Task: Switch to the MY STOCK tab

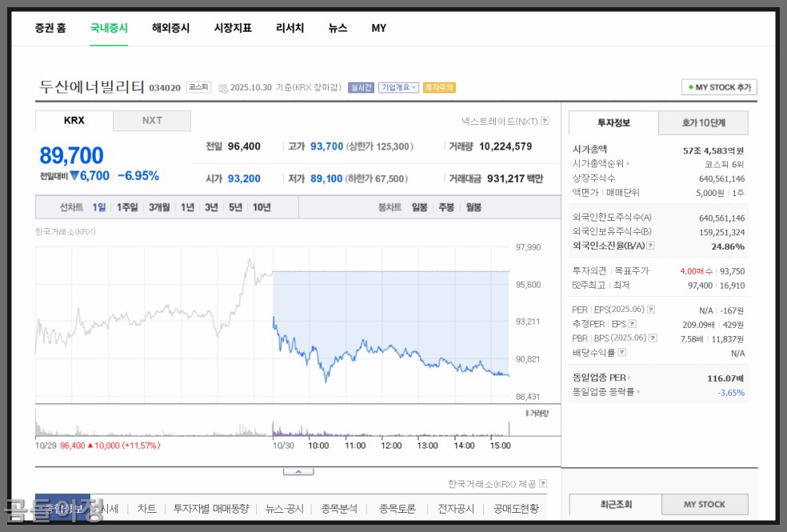Action: tap(705, 504)
